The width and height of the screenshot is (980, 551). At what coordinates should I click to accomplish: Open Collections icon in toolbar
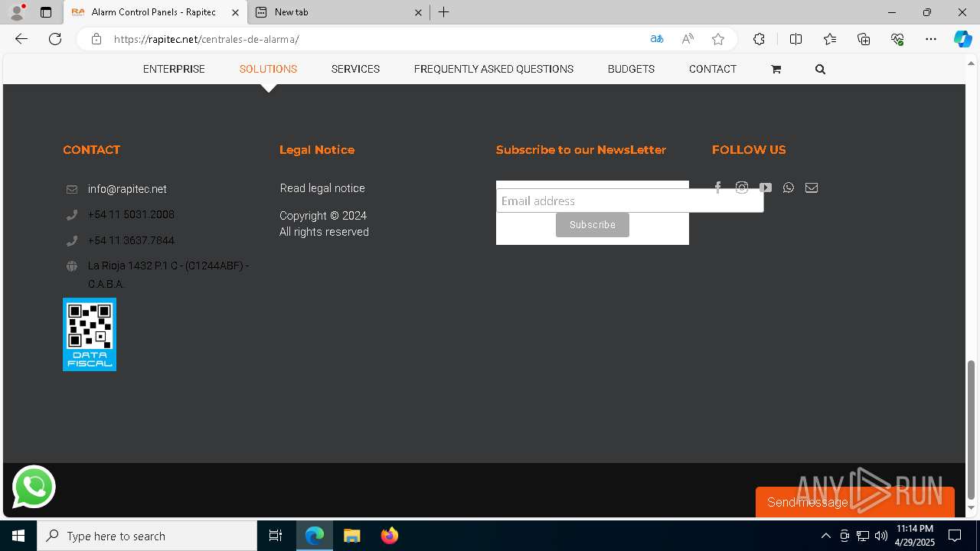pyautogui.click(x=864, y=39)
